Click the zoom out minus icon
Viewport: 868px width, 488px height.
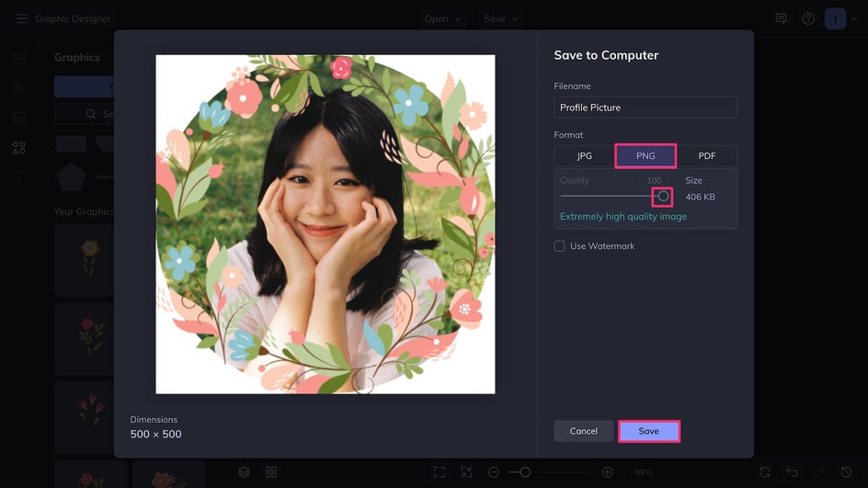click(494, 472)
